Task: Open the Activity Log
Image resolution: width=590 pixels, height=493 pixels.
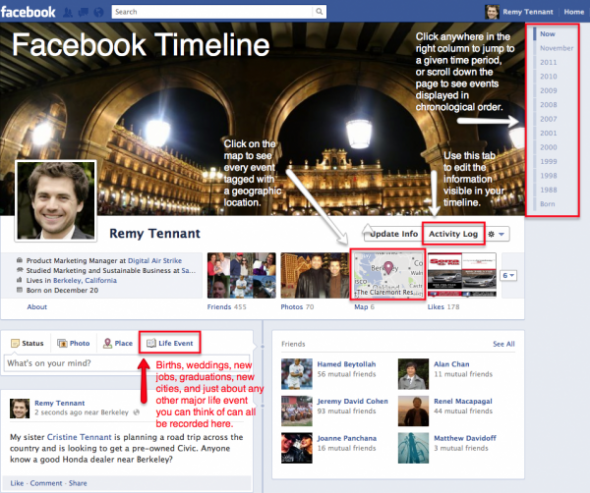Action: click(x=453, y=234)
